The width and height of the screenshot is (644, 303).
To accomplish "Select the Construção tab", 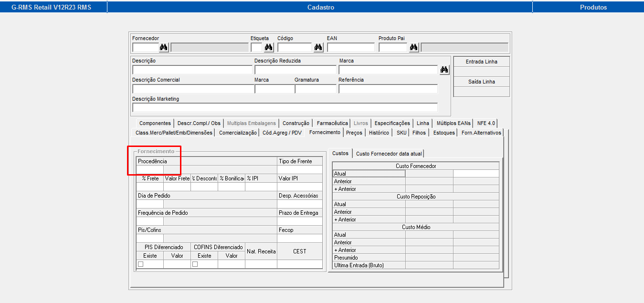I will [296, 123].
